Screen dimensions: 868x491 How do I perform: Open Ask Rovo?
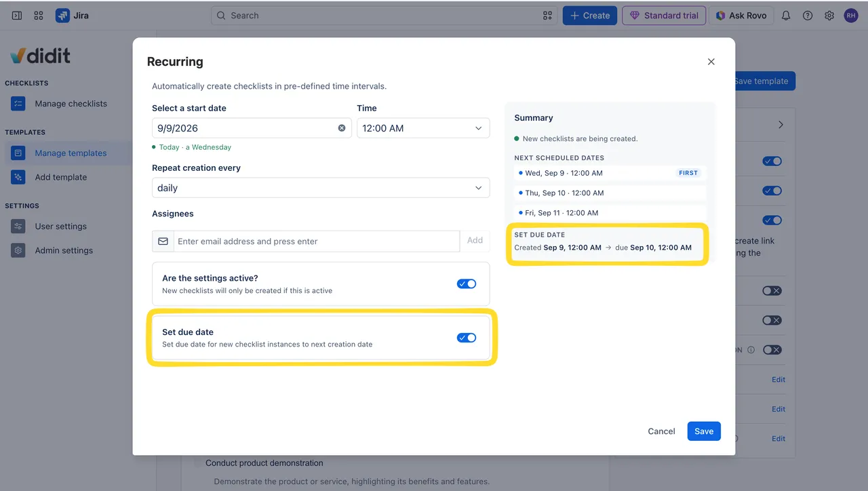(x=741, y=16)
